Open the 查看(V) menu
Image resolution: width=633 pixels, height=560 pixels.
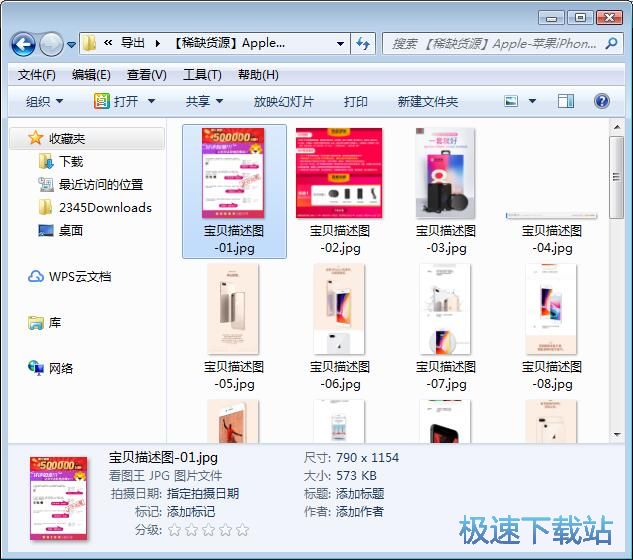point(147,75)
